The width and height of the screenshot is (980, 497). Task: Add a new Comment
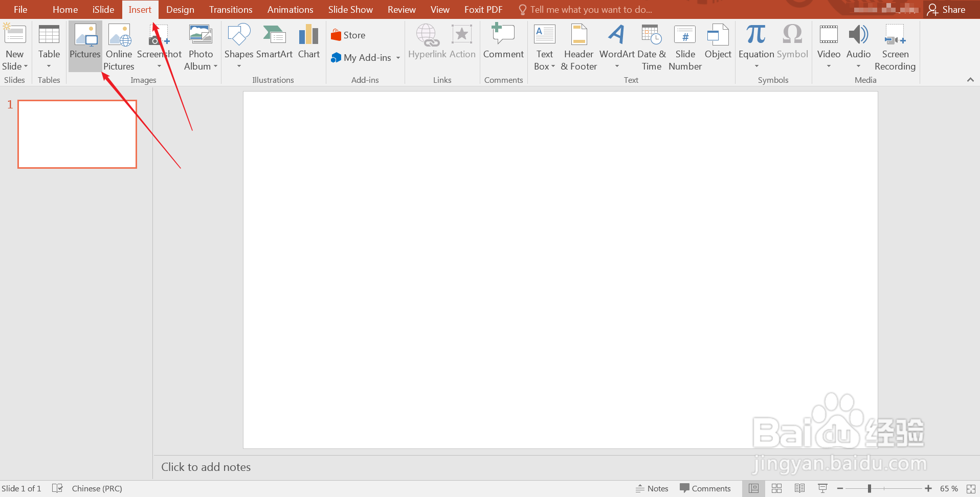pos(503,41)
